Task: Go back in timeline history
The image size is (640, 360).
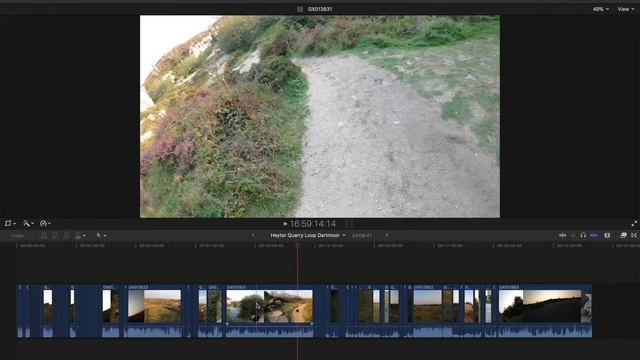Action: coord(253,236)
